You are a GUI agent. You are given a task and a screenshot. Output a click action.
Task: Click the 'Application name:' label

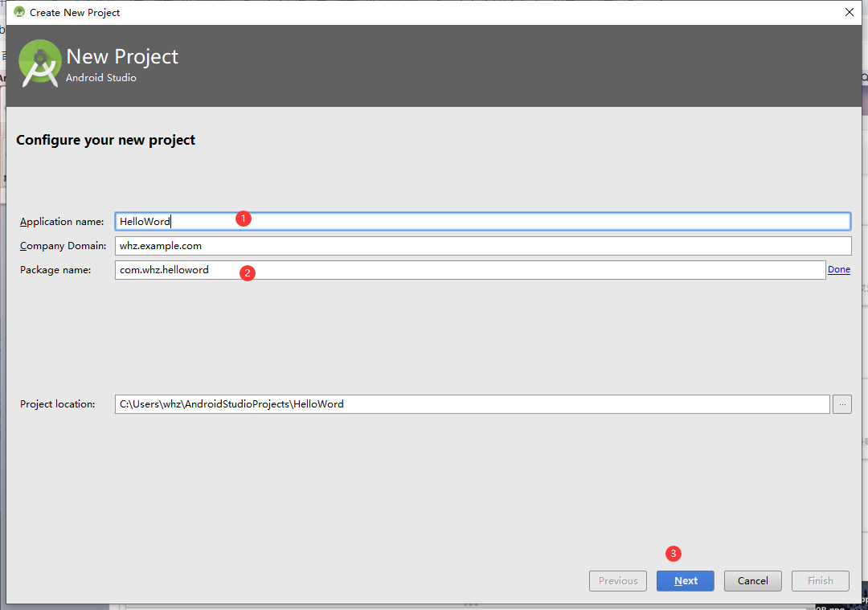coord(62,221)
